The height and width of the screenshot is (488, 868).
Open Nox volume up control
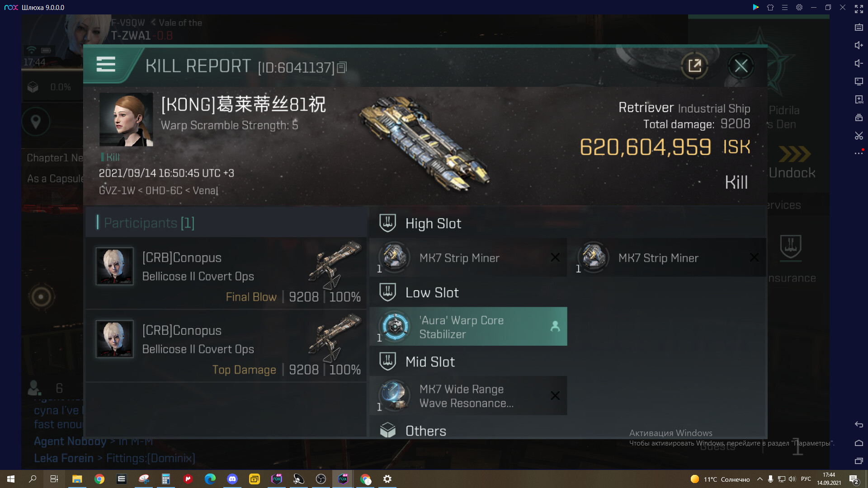(x=859, y=45)
